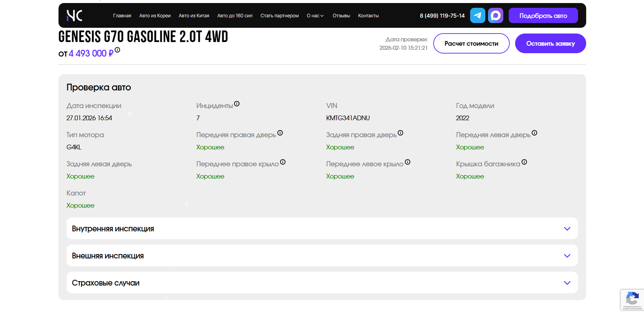Click Хорошее under Задняя левая дверь

click(80, 176)
